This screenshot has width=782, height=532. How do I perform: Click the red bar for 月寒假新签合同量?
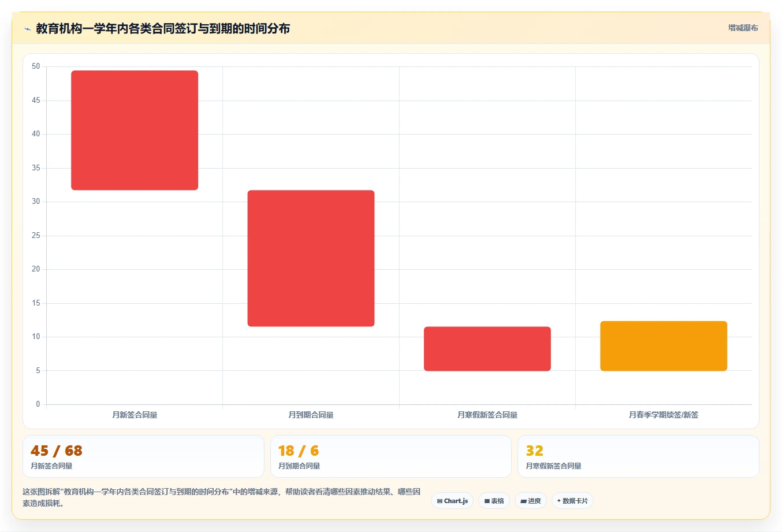[487, 349]
